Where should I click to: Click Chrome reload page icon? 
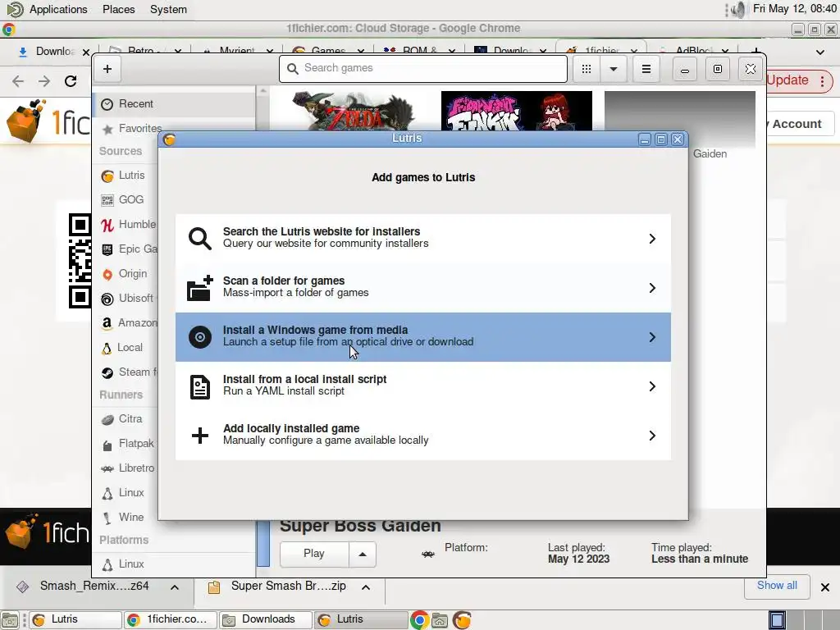(x=71, y=81)
